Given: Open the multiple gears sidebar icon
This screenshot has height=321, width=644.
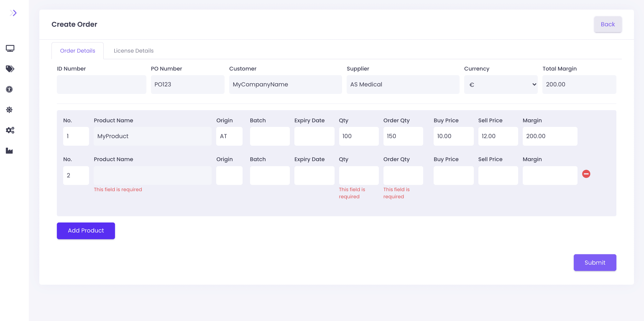Looking at the screenshot, I should coord(10,130).
